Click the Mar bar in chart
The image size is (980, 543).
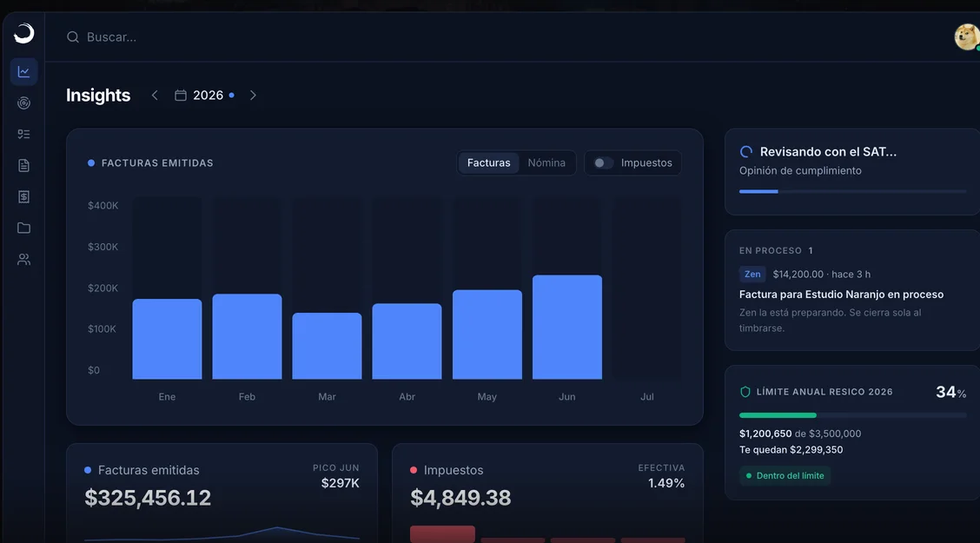click(x=327, y=346)
